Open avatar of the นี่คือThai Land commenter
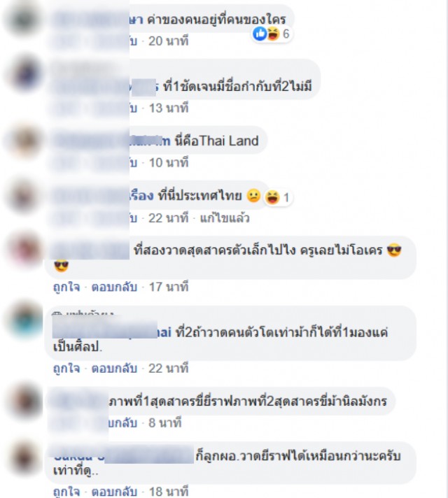This screenshot has height=498, width=448. tap(23, 141)
